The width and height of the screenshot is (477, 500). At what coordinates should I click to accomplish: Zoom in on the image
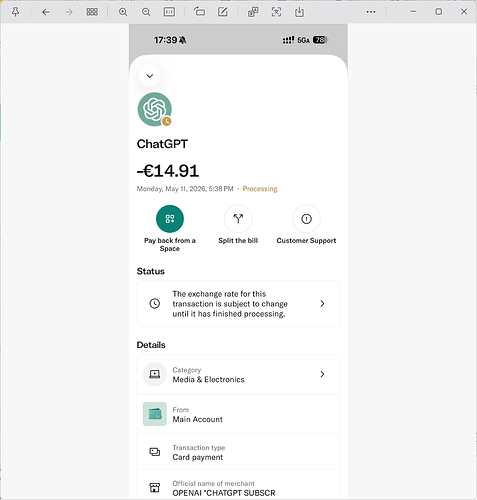click(123, 12)
